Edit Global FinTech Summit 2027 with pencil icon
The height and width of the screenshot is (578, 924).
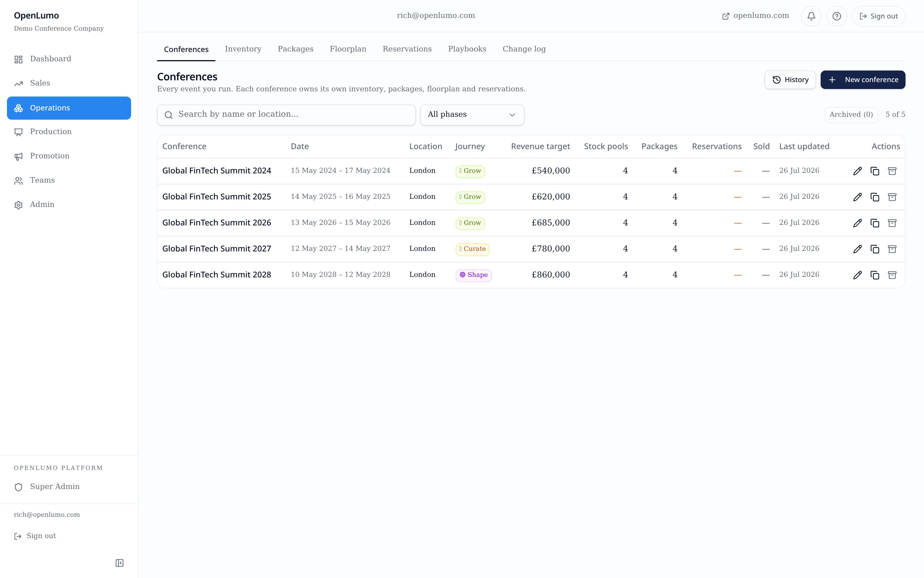click(857, 249)
